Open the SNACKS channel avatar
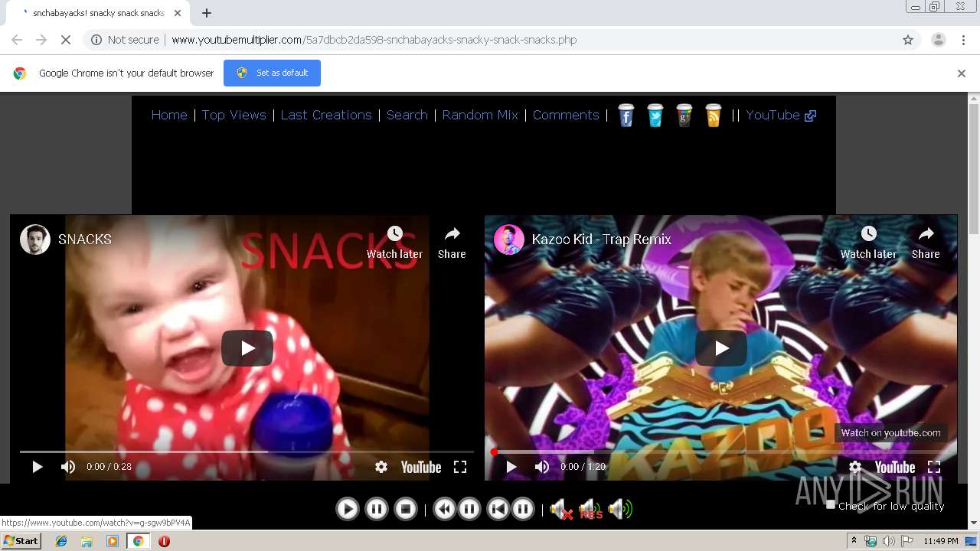The width and height of the screenshot is (980, 551). click(x=34, y=240)
